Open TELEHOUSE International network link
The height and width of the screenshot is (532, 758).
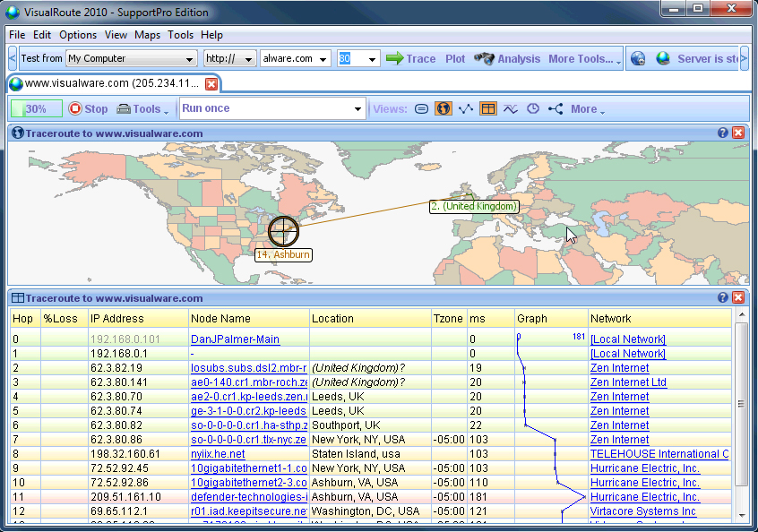tap(659, 454)
